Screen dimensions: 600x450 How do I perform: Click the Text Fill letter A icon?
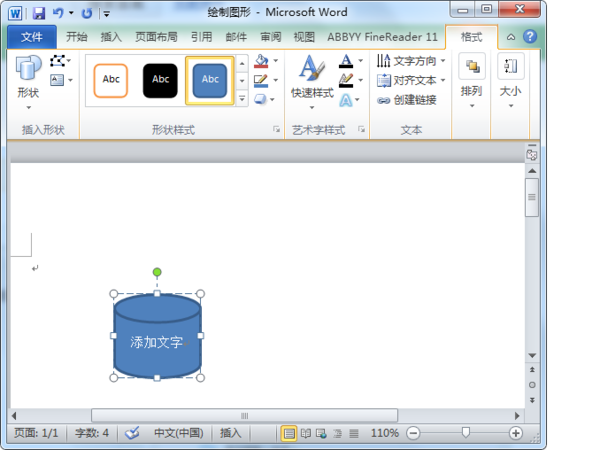tap(346, 61)
